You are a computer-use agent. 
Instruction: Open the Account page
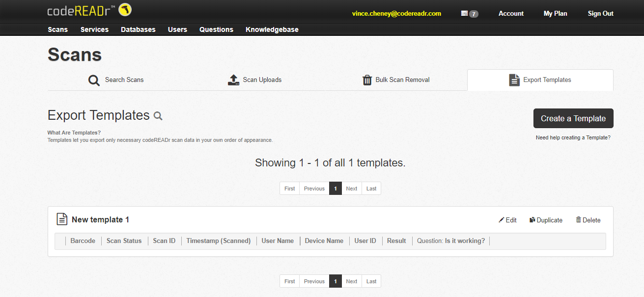(x=511, y=14)
